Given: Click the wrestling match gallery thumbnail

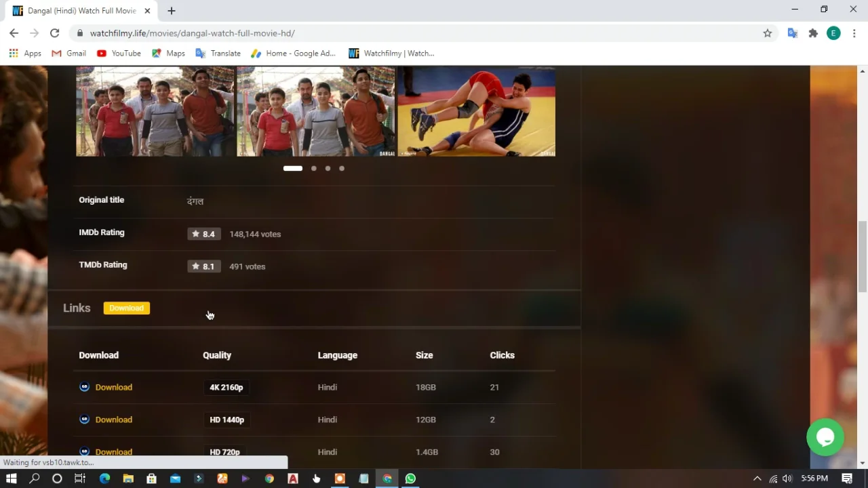Looking at the screenshot, I should coord(476,111).
